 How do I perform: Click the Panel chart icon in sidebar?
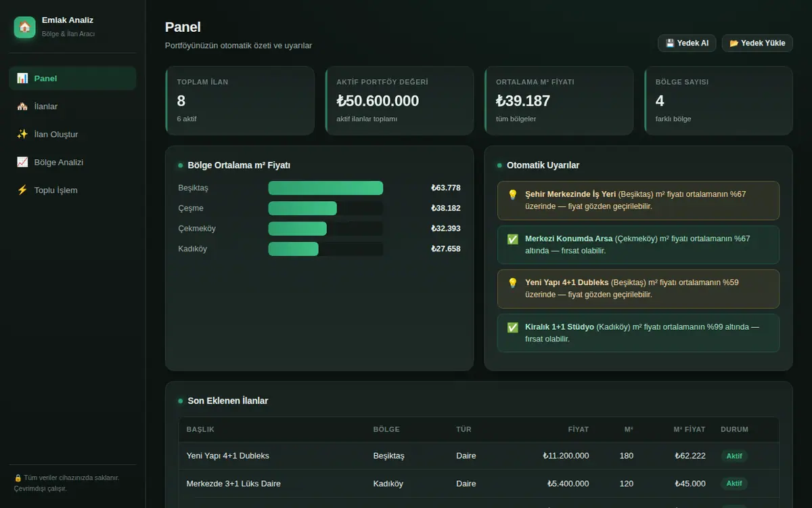[x=22, y=79]
